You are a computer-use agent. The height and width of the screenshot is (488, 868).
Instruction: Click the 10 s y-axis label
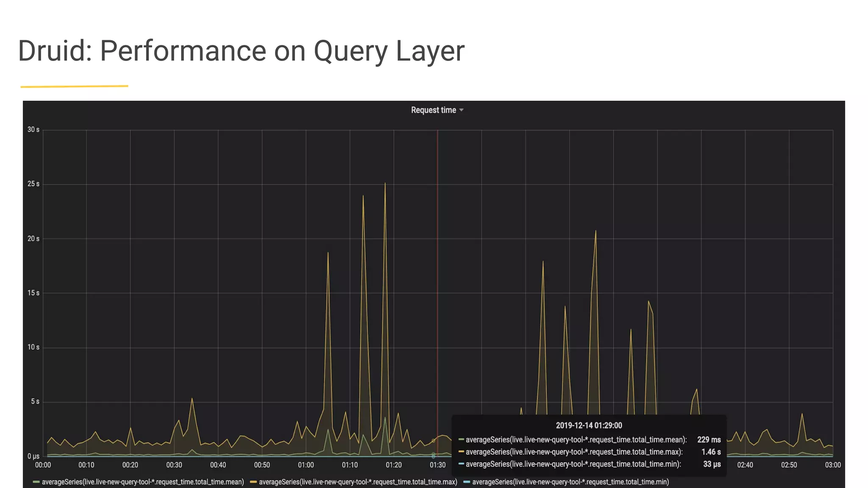[x=33, y=347]
